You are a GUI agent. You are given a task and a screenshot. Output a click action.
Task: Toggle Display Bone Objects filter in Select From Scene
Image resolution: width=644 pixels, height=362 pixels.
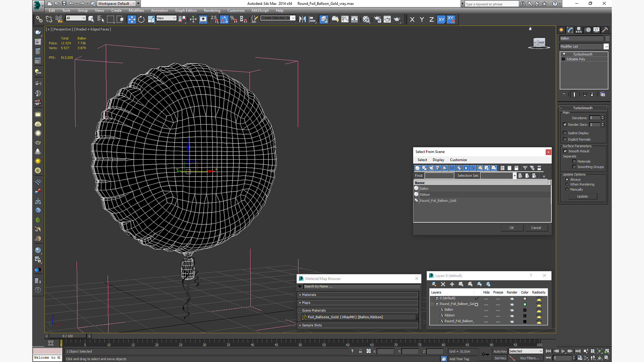click(473, 168)
